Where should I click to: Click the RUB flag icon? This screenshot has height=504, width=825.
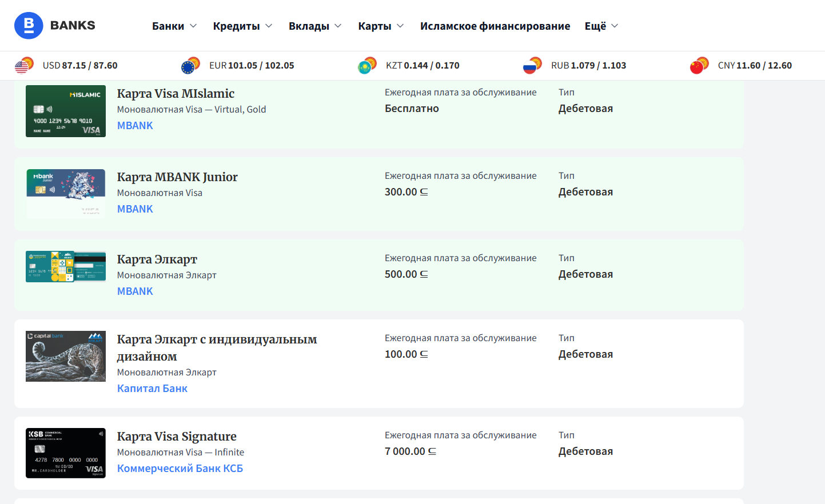click(x=532, y=65)
